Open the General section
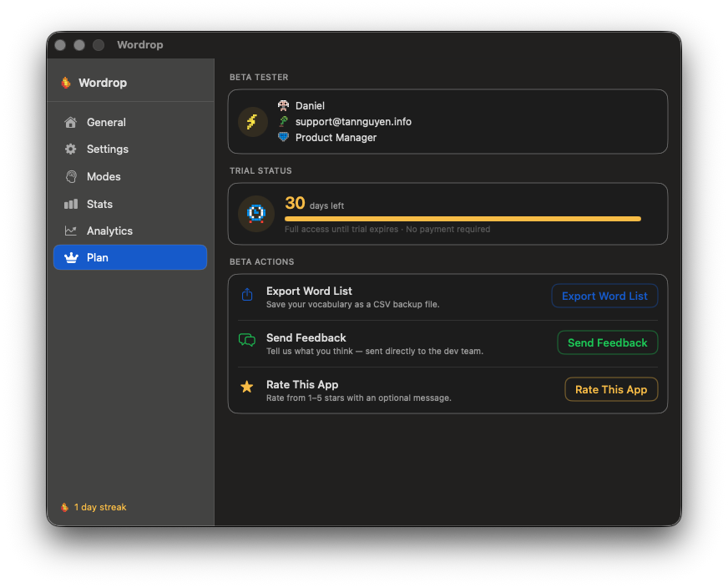Viewport: 728px width, 588px height. coord(130,122)
